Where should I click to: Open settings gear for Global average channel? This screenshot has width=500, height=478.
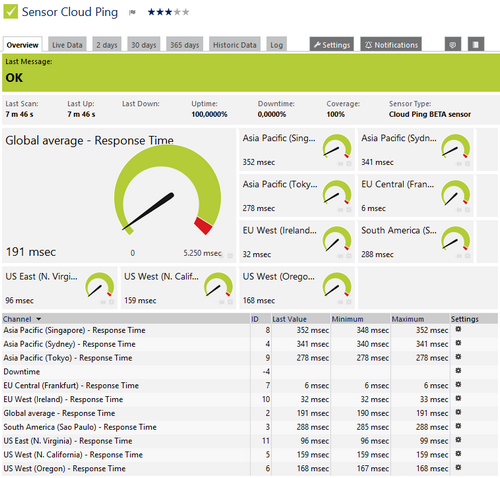point(458,412)
